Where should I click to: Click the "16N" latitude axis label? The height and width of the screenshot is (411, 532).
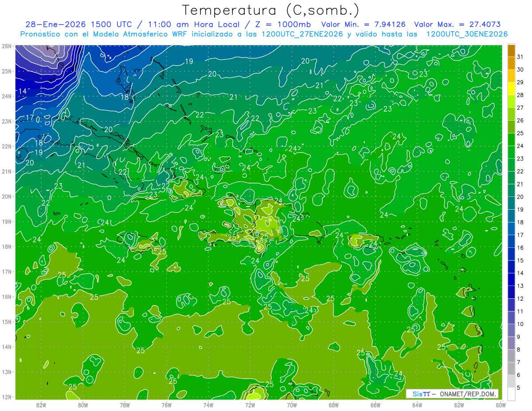click(x=6, y=297)
